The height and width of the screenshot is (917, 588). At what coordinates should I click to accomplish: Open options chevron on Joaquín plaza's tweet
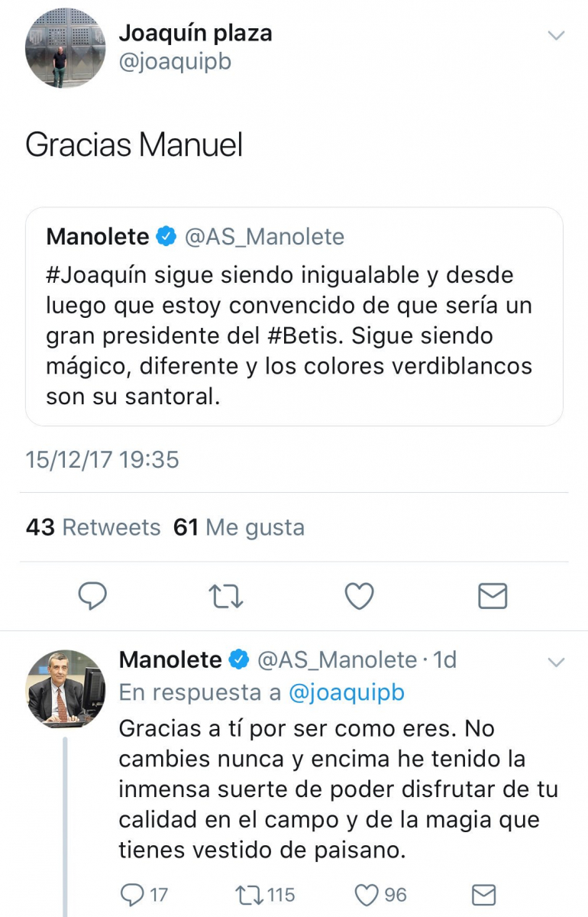point(557,35)
